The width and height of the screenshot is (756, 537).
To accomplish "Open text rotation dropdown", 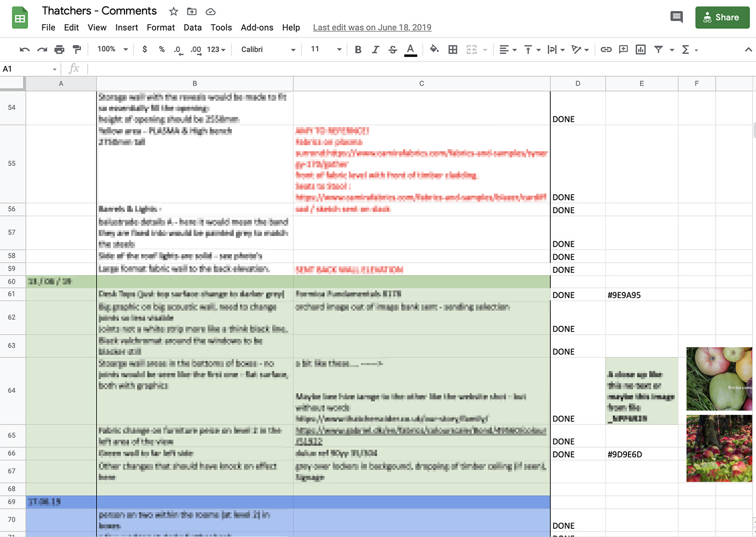I will [580, 49].
